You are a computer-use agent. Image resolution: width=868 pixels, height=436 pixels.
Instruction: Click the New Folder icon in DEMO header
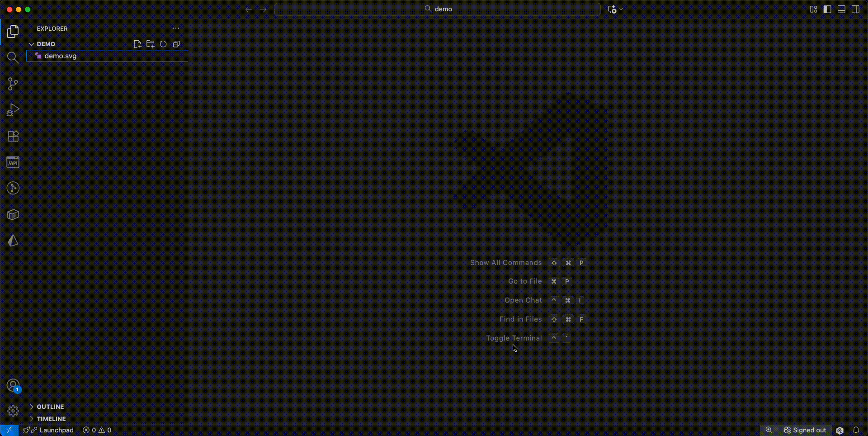tap(151, 44)
